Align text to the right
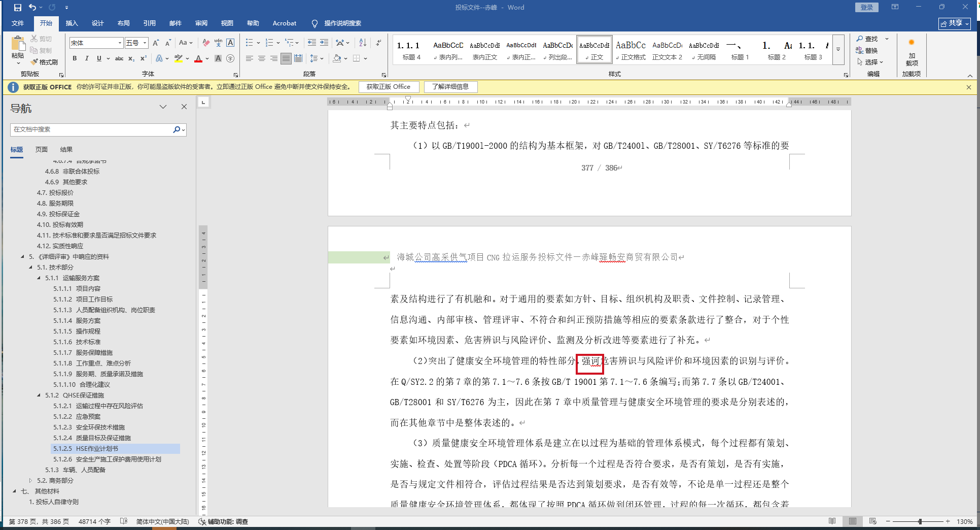Viewport: 980px width, 530px height. 274,58
